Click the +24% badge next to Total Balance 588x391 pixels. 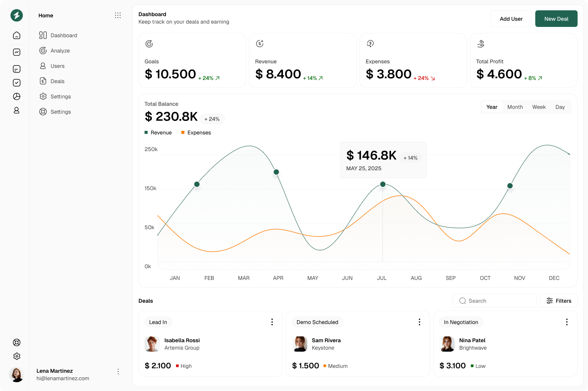click(212, 119)
